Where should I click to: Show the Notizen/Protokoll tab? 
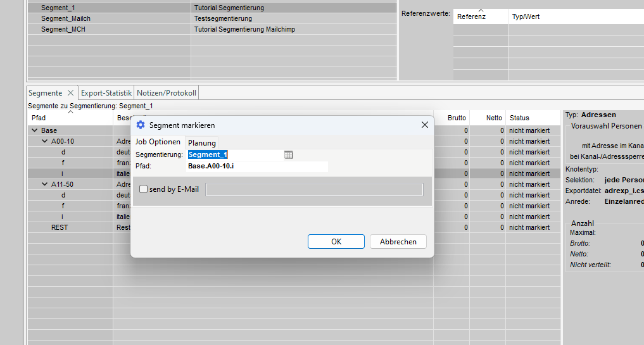[167, 93]
